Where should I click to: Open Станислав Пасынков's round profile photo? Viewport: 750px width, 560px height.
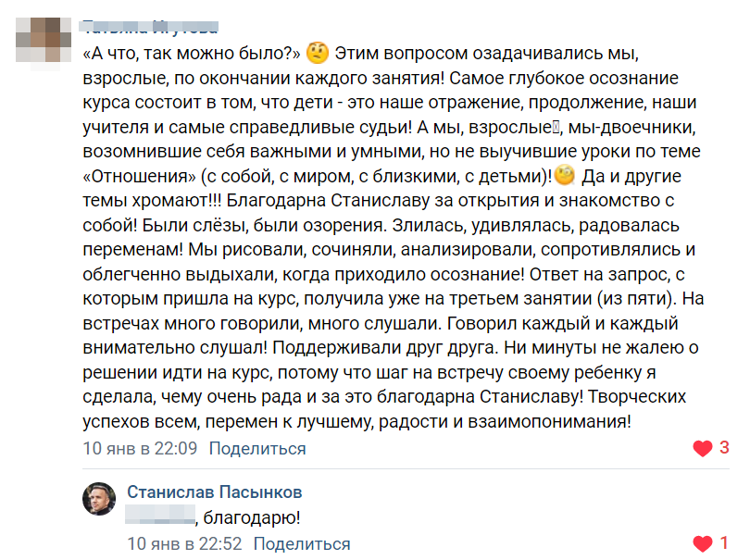coord(99,498)
